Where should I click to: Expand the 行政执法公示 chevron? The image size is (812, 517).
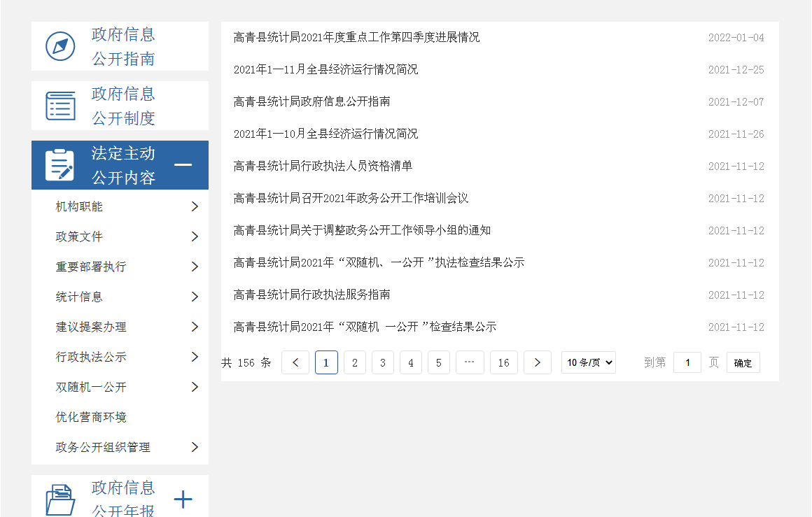195,357
